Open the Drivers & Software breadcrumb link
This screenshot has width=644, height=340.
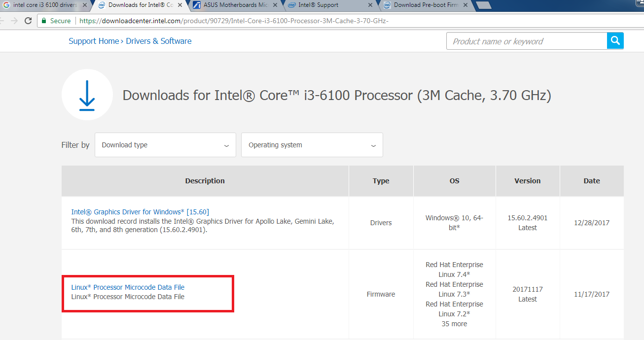point(159,41)
